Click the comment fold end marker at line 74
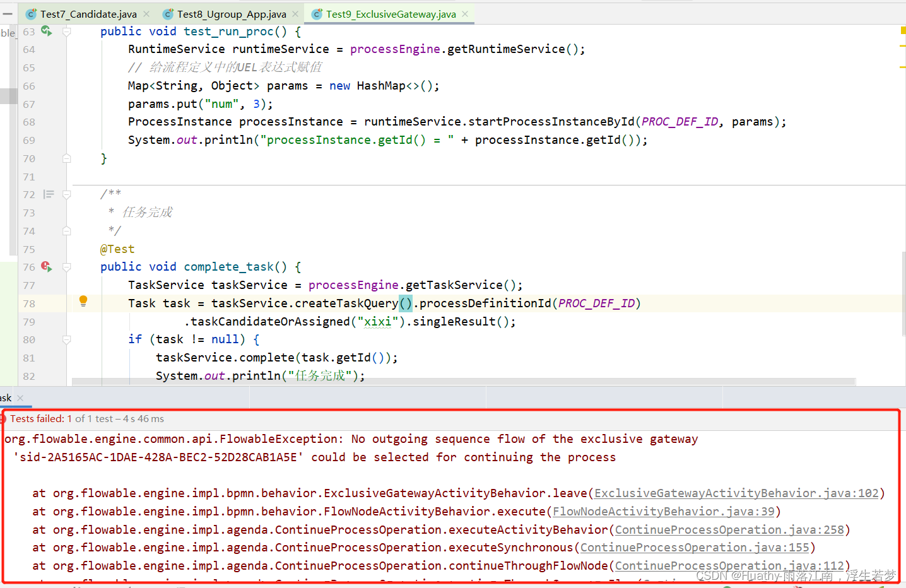906x588 pixels. 67,231
